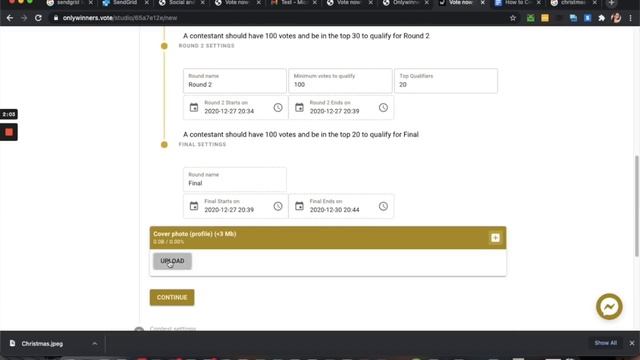Click the Round 2 Starts on date value
Image resolution: width=640 pixels, height=360 pixels.
229,111
